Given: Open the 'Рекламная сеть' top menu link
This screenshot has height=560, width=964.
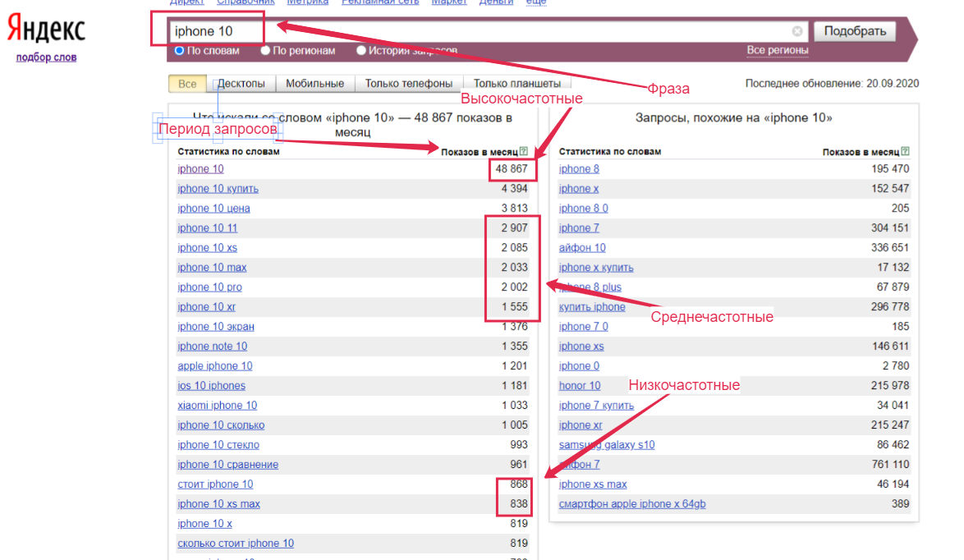Looking at the screenshot, I should pyautogui.click(x=380, y=2).
